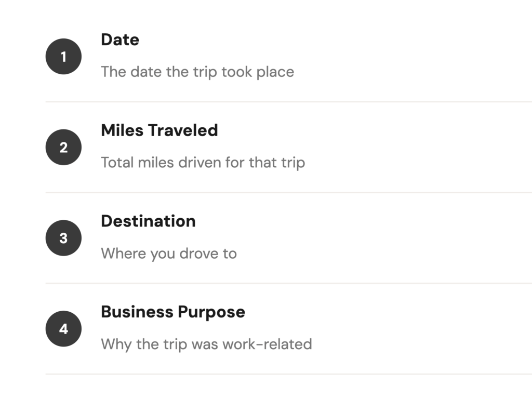Select the number 4 circle badge
The image size is (532, 399).
pos(63,329)
